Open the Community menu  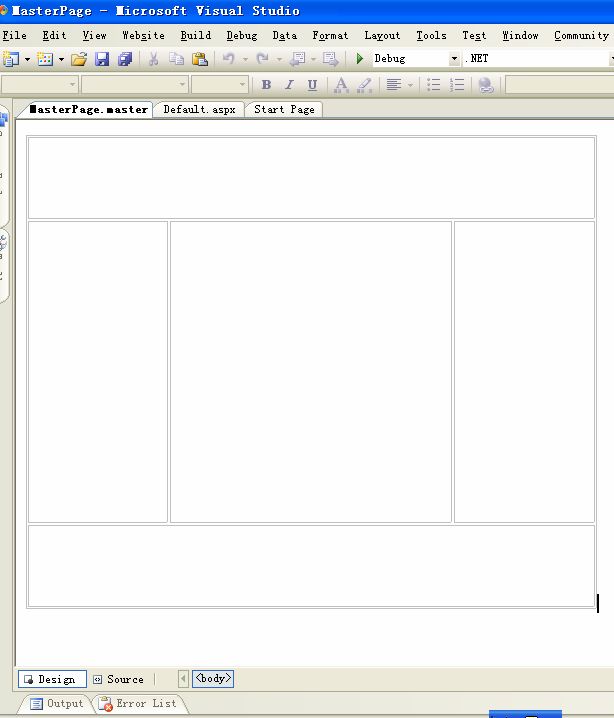click(x=581, y=35)
